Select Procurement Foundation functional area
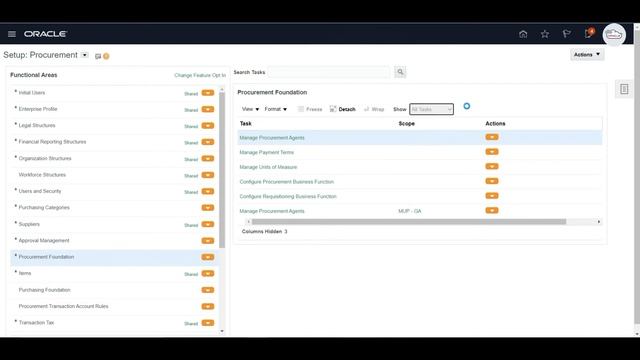The width and height of the screenshot is (640, 360). tap(46, 257)
